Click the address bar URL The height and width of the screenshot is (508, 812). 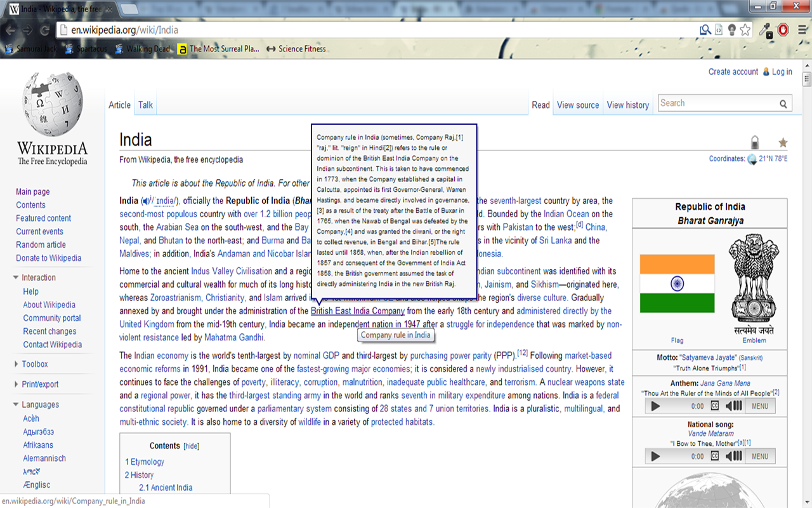tap(124, 30)
